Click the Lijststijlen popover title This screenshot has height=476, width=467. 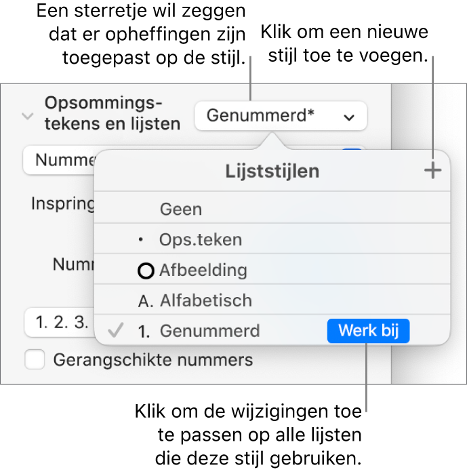(272, 172)
